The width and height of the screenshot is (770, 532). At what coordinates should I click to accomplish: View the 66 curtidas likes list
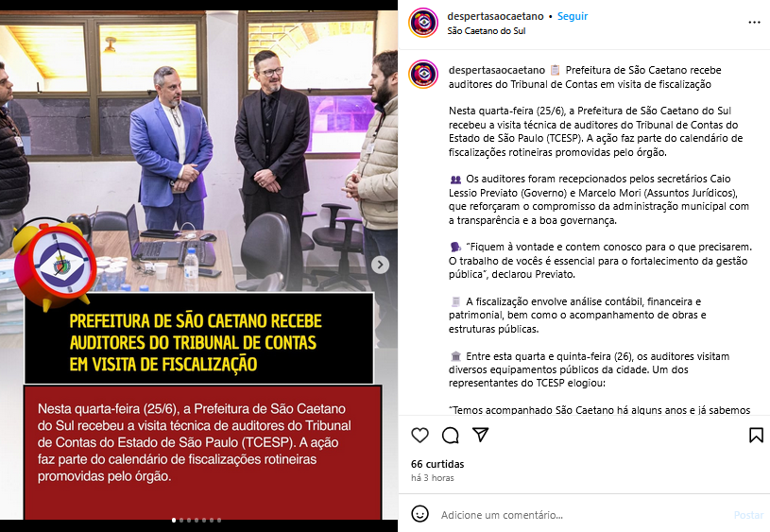[x=437, y=464]
